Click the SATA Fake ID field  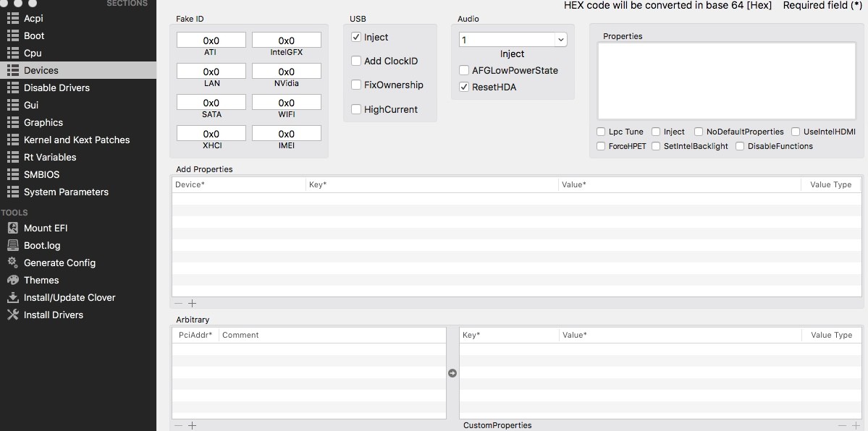[x=211, y=102]
